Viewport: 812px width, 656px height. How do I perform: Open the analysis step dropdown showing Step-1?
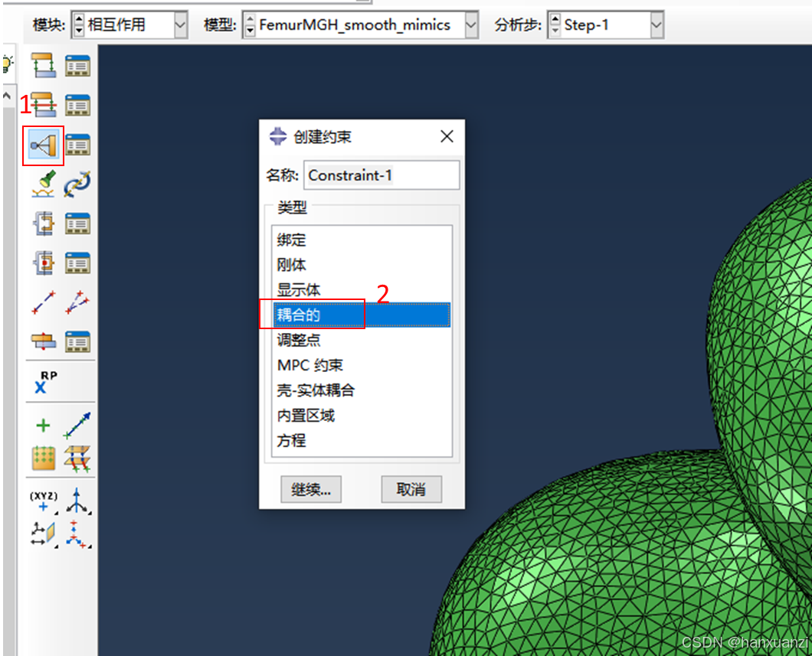pos(656,24)
